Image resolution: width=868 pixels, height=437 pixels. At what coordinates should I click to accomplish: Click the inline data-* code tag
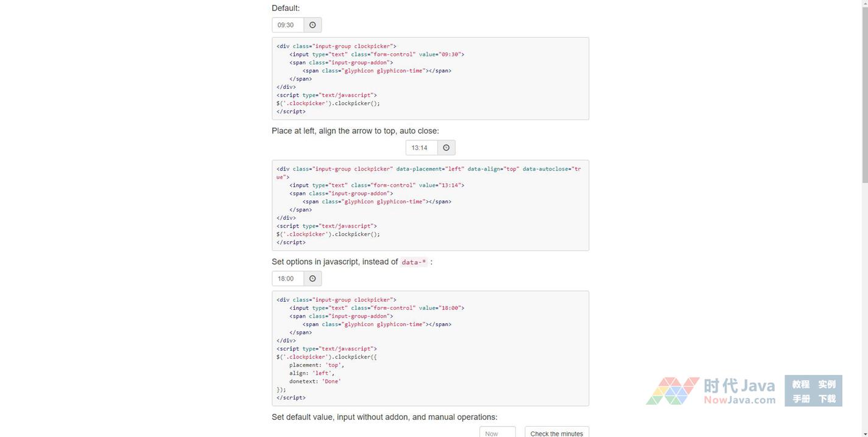(414, 262)
